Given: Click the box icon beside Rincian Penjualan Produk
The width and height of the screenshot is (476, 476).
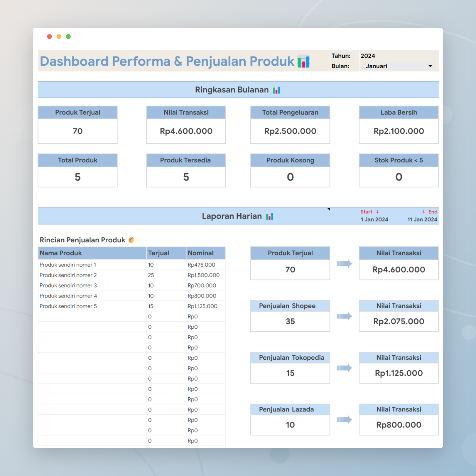Looking at the screenshot, I should [131, 240].
